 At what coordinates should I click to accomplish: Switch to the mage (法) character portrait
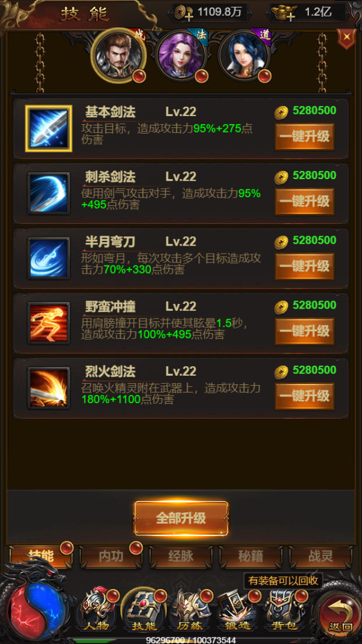point(181,55)
